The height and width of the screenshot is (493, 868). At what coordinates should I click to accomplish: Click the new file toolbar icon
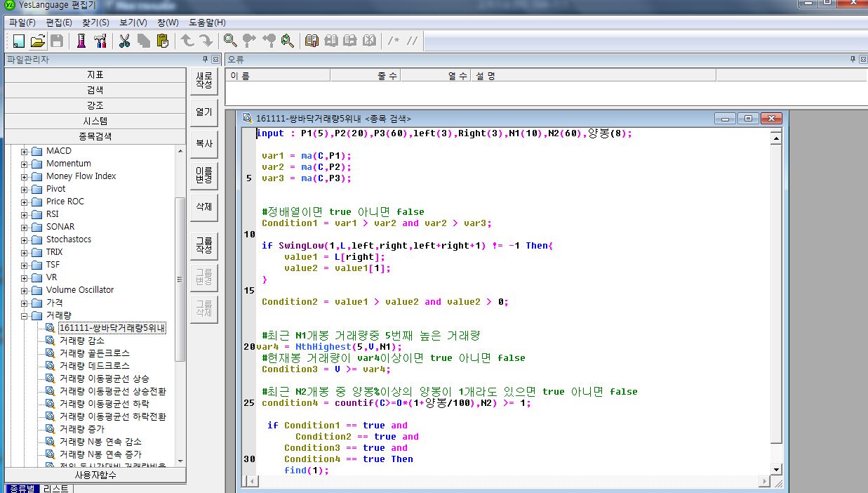click(x=19, y=41)
